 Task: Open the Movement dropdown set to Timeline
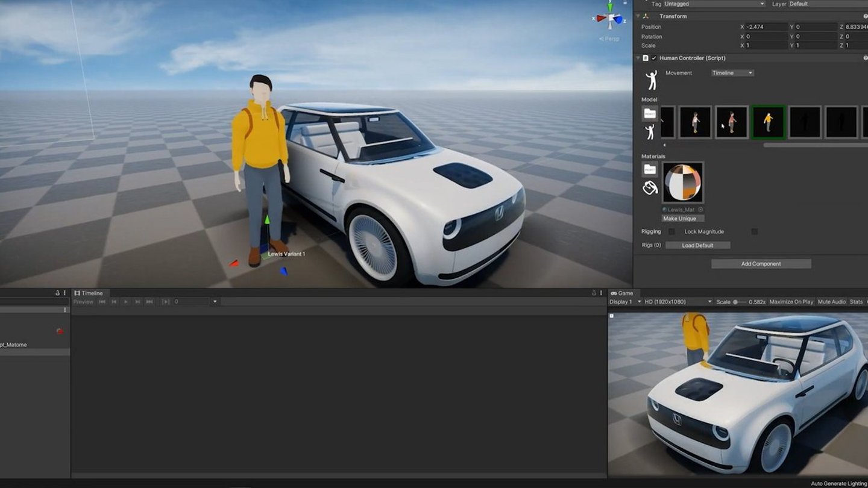[732, 73]
